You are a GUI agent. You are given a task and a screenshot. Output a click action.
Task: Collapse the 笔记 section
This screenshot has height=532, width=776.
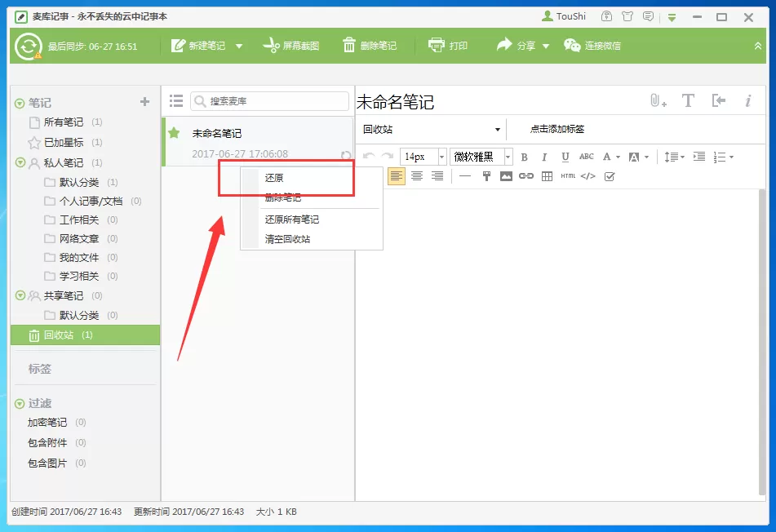pos(20,104)
